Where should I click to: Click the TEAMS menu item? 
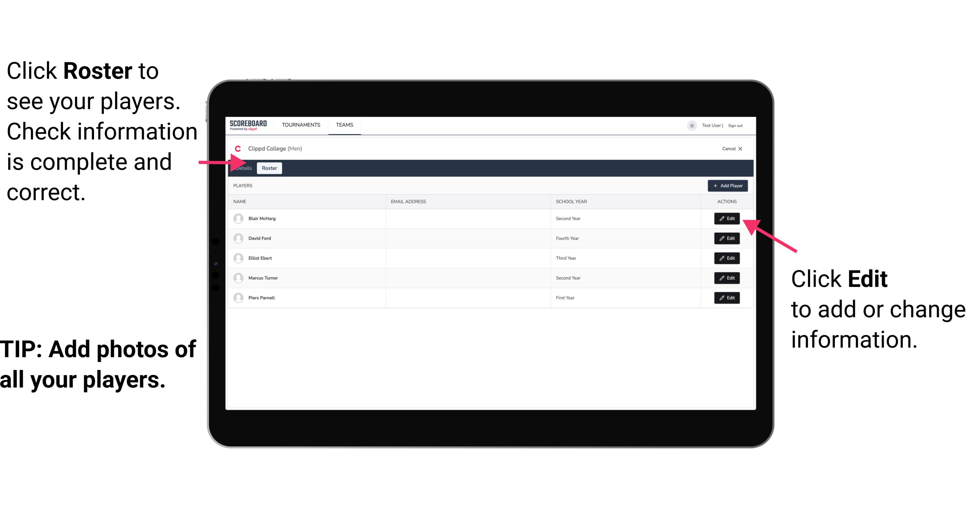coord(344,125)
